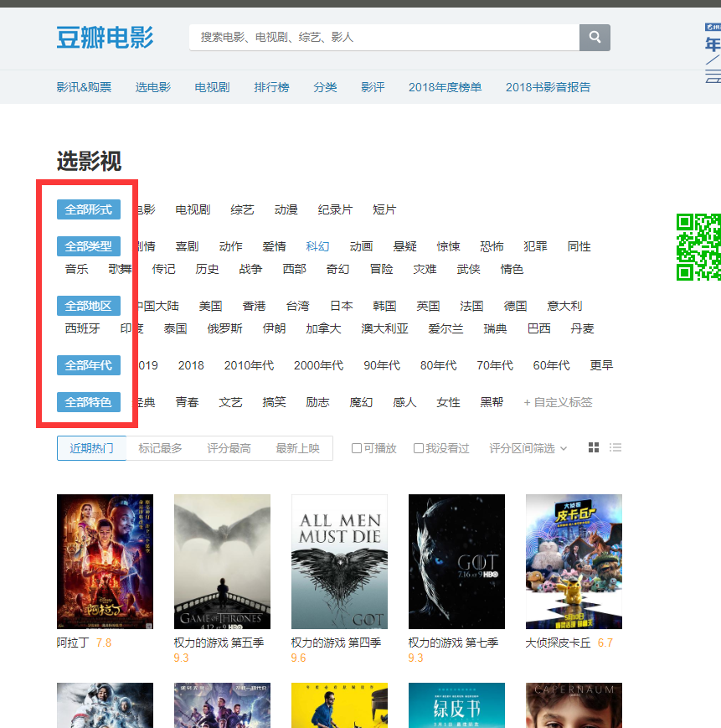Filter region by 澳大利亚
721x728 pixels.
[384, 328]
